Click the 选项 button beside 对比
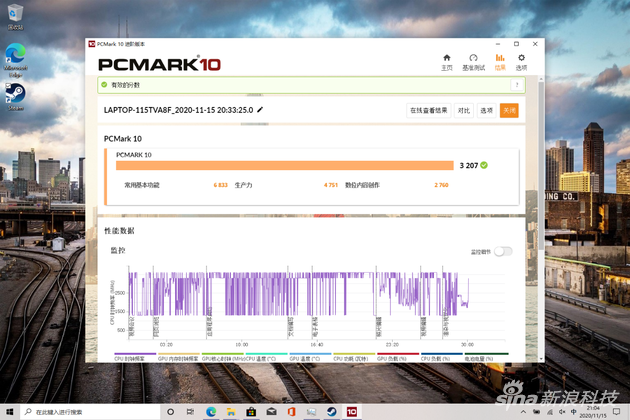 click(x=487, y=111)
